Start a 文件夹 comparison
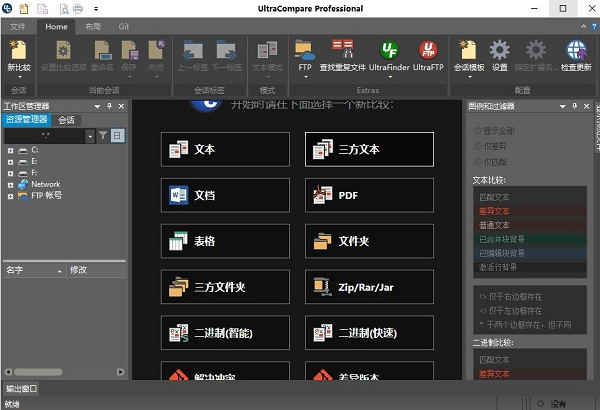 [x=369, y=241]
